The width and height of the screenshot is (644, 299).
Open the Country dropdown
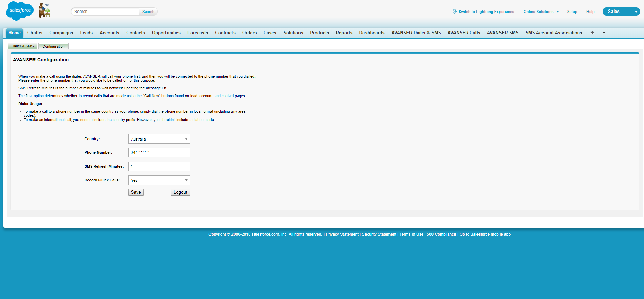(159, 139)
